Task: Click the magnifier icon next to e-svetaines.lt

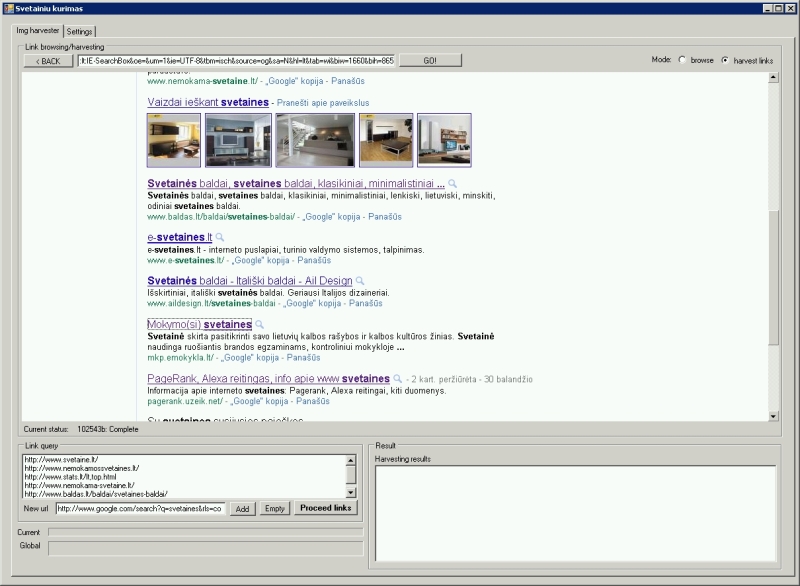Action: pyautogui.click(x=219, y=237)
